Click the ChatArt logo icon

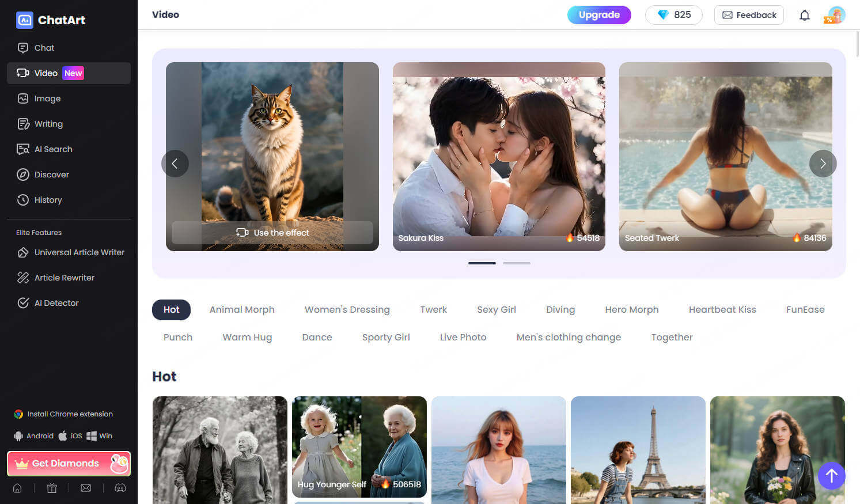[24, 20]
